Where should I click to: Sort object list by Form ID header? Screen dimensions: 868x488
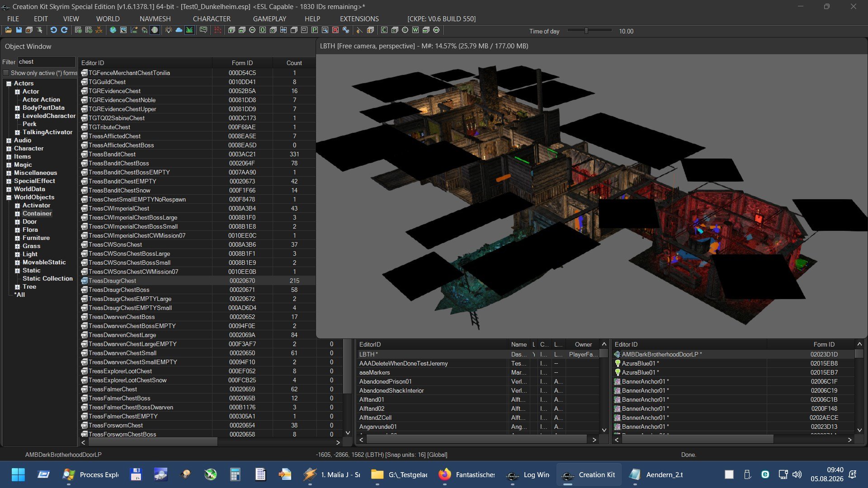point(242,63)
